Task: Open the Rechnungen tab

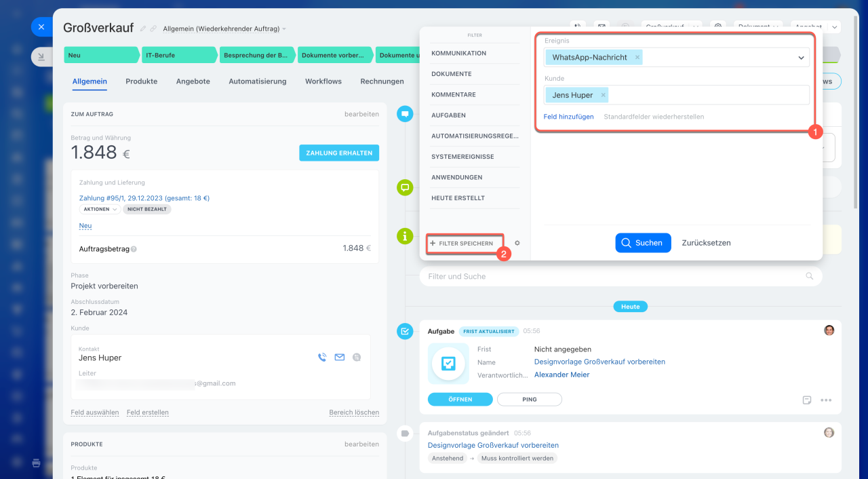Action: point(382,81)
